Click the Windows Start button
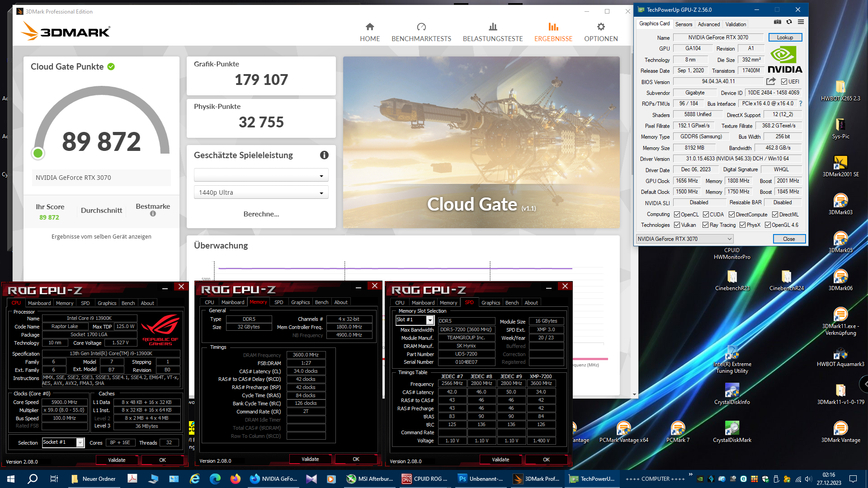 (11, 479)
